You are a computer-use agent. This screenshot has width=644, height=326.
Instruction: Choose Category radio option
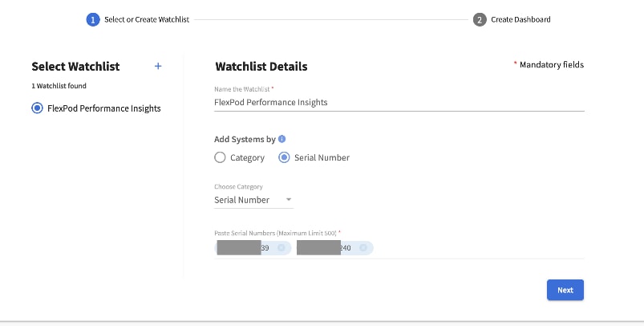point(220,157)
